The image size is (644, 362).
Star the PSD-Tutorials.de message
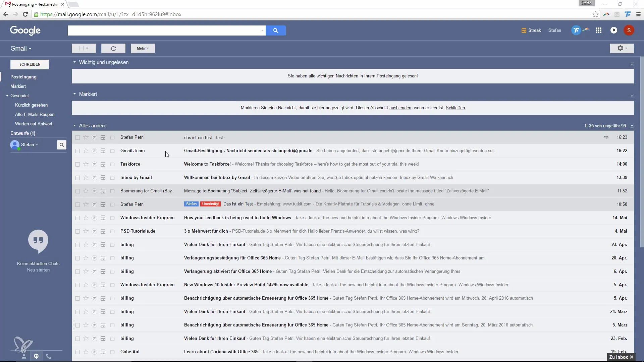pos(86,231)
